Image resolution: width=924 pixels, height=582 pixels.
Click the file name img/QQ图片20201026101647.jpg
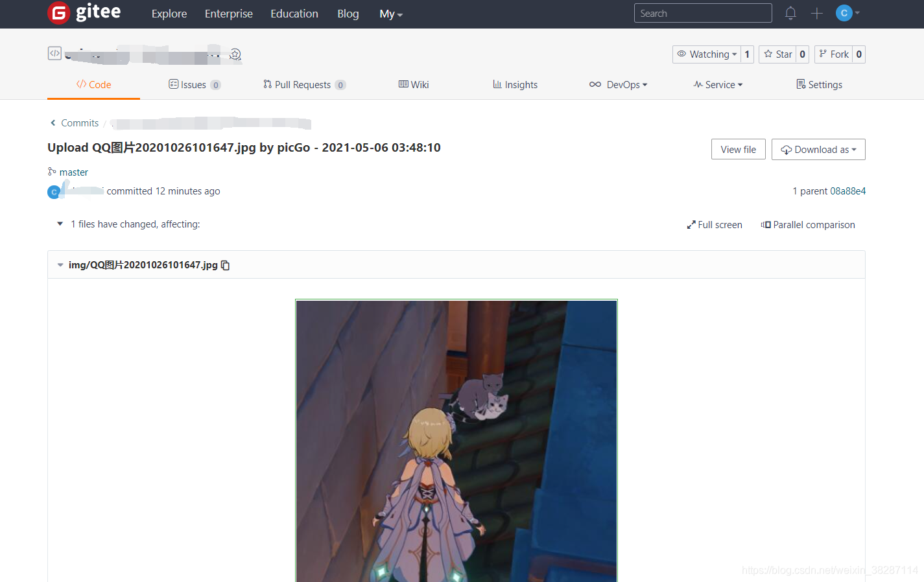coord(143,264)
